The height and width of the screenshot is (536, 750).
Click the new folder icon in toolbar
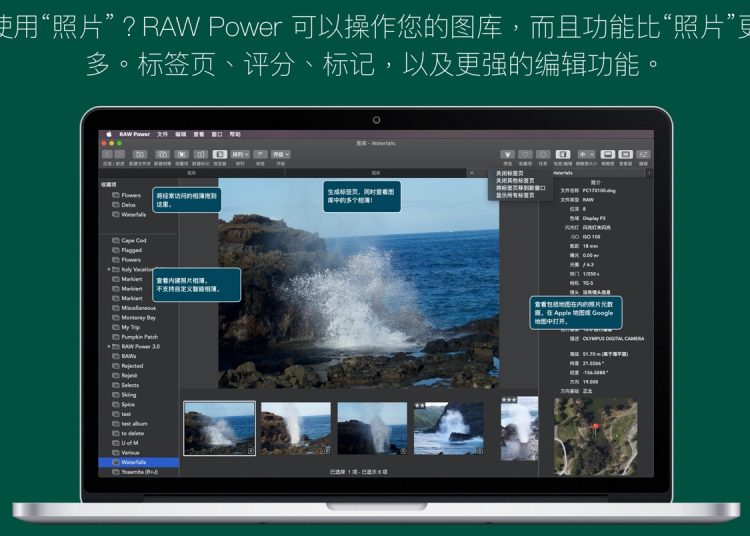coord(139,154)
